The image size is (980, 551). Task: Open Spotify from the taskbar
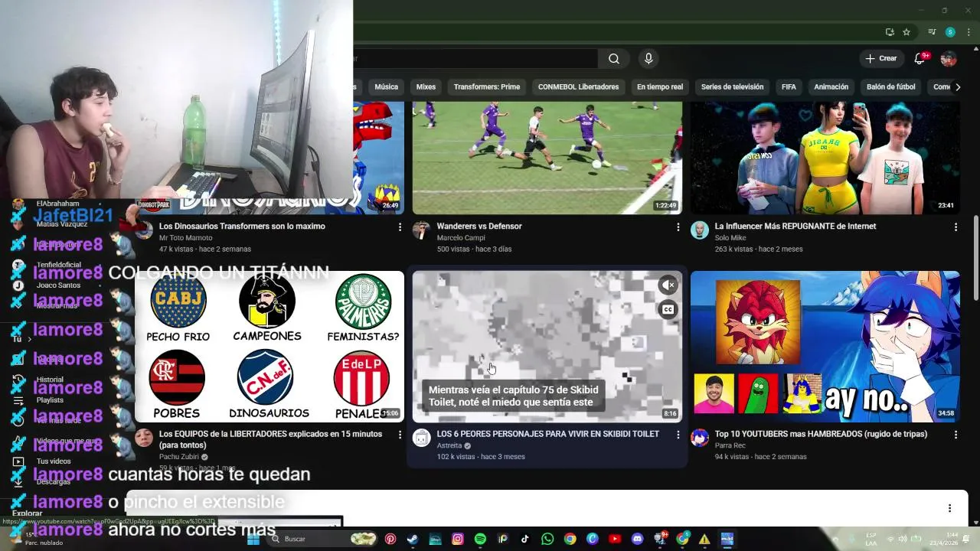(x=480, y=539)
